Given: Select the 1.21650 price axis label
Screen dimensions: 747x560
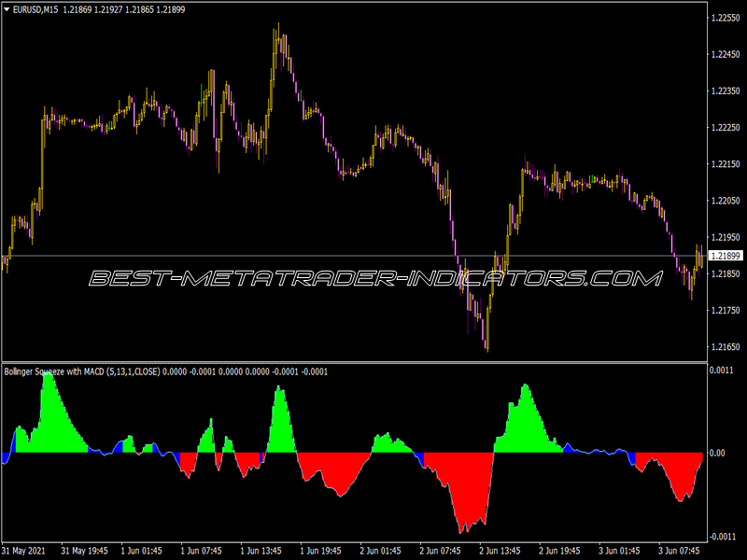Looking at the screenshot, I should 726,347.
